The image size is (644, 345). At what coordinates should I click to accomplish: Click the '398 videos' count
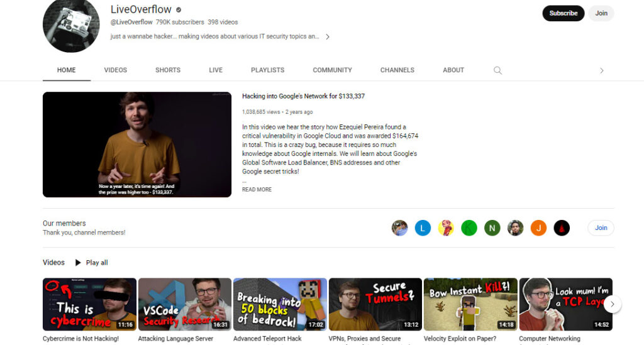[x=223, y=22]
